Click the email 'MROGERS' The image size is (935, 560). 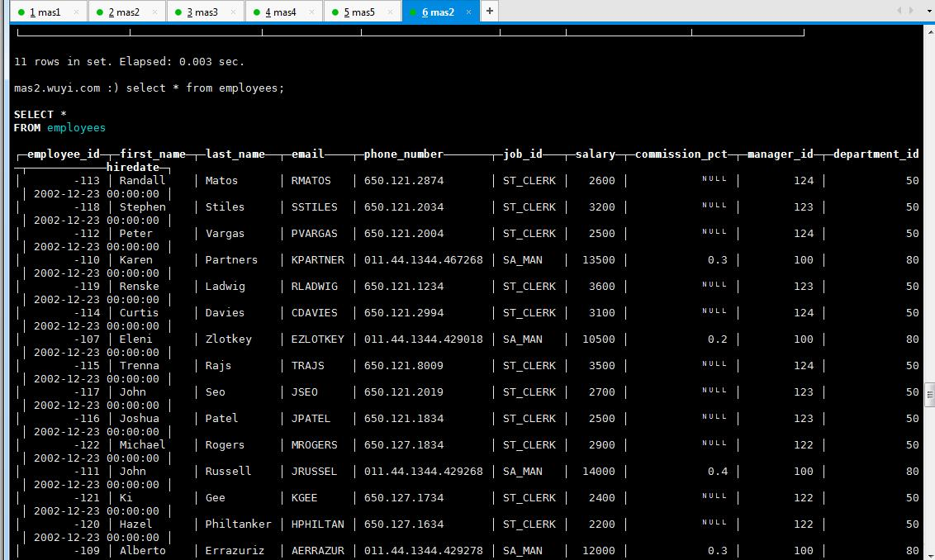coord(314,445)
